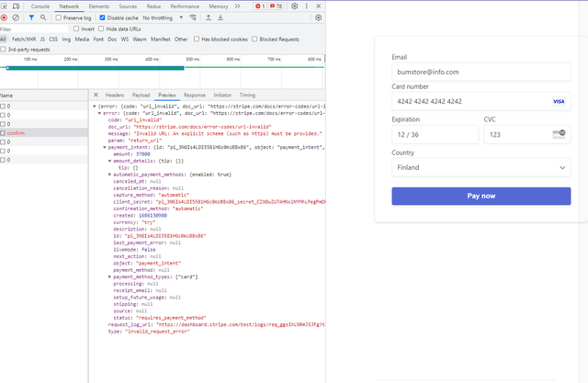Open network settings gear icon
The height and width of the screenshot is (383, 588).
pos(319,17)
